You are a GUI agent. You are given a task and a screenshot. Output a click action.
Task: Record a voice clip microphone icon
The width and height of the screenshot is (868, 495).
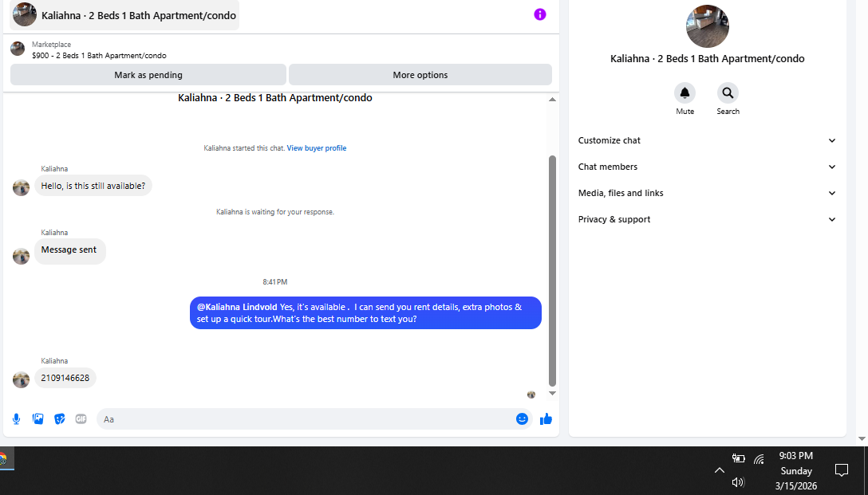pyautogui.click(x=17, y=419)
